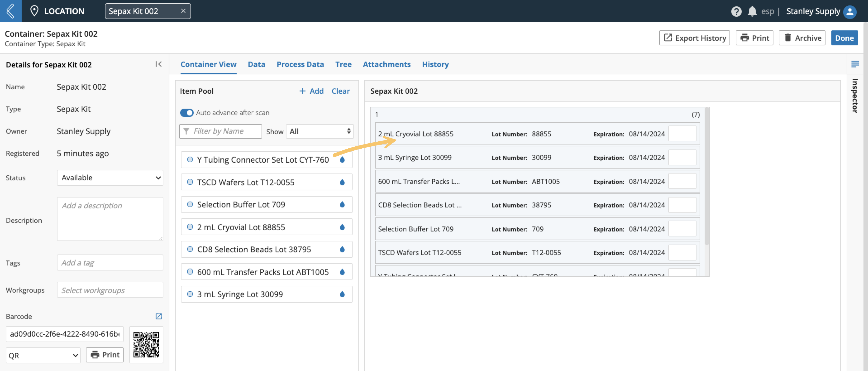The image size is (868, 371).
Task: Click the Filter by Name field
Action: [220, 131]
